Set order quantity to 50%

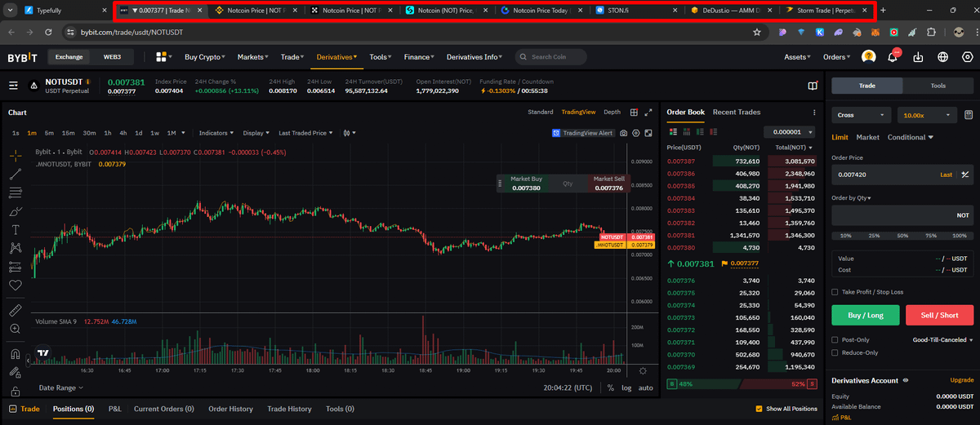click(x=902, y=235)
